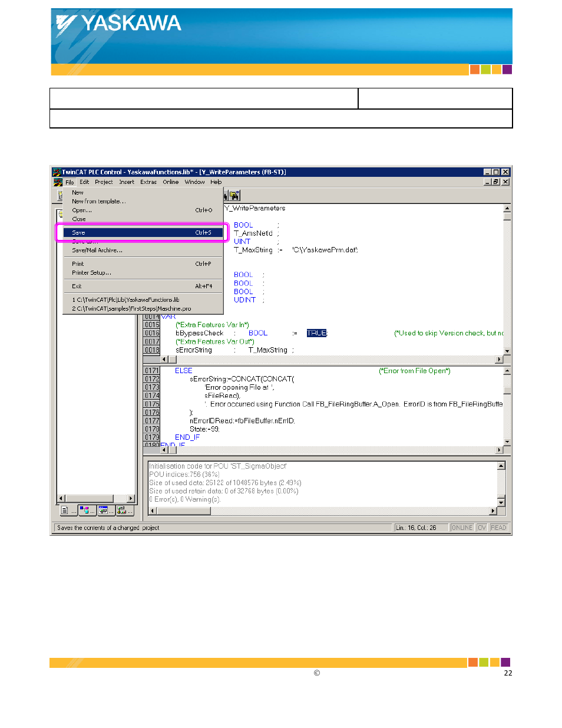Click UDINT type in declarations
Image resolution: width=562 pixels, height=728 pixels.
point(244,300)
